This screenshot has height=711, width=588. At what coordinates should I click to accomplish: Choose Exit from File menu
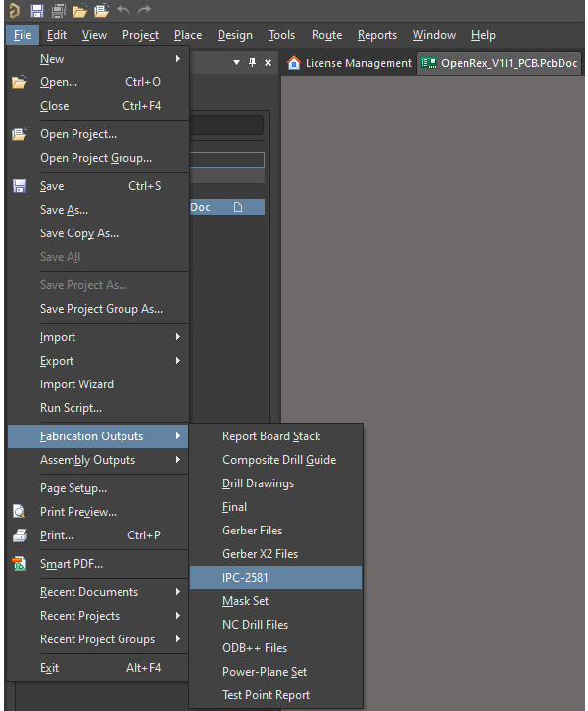[x=98, y=668]
